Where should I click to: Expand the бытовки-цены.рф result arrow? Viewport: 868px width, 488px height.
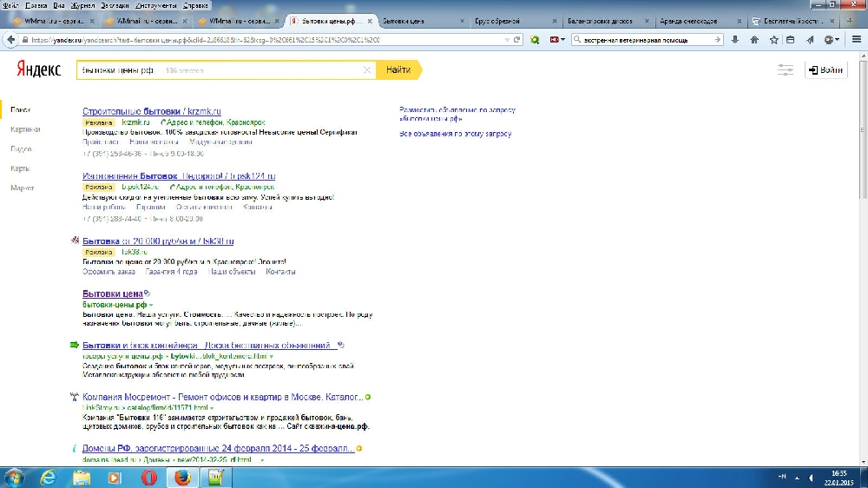(150, 305)
